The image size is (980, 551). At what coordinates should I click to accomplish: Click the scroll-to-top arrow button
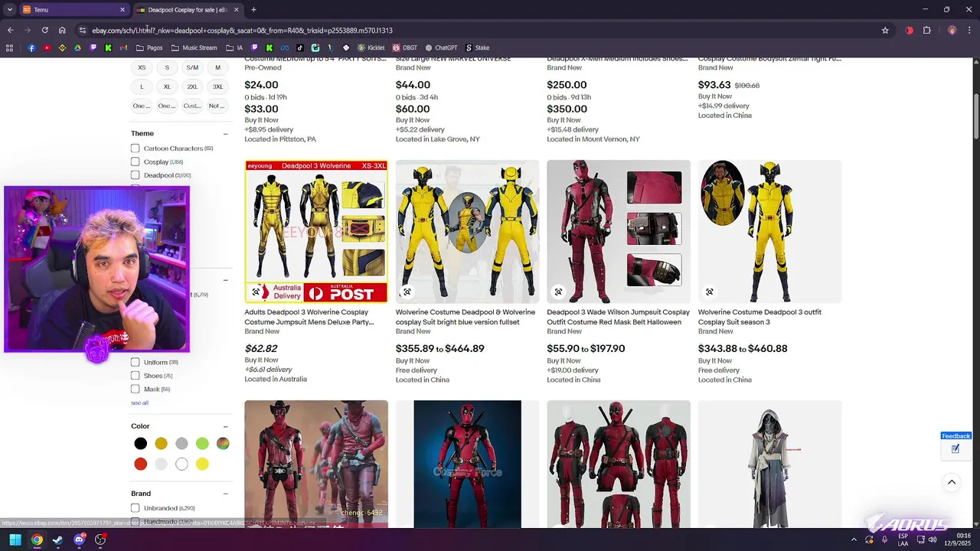[952, 482]
